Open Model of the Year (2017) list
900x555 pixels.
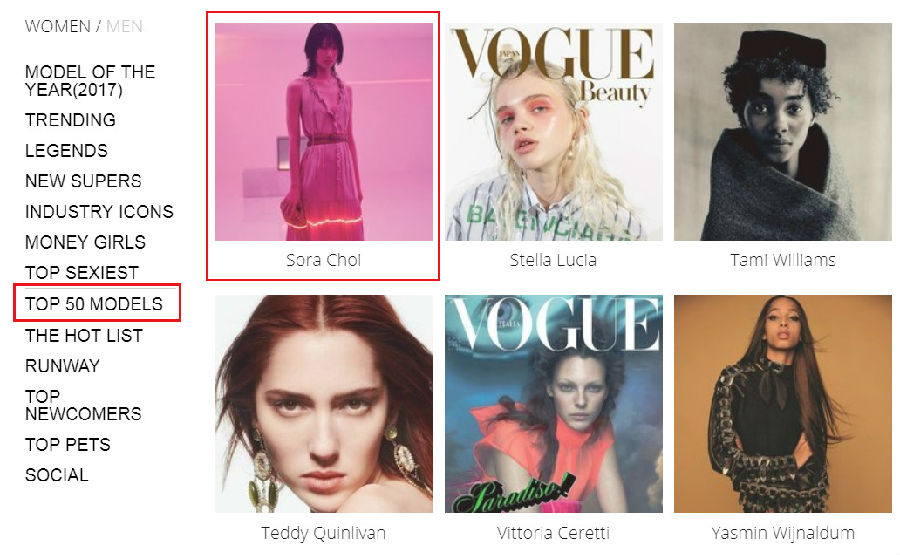(90, 80)
